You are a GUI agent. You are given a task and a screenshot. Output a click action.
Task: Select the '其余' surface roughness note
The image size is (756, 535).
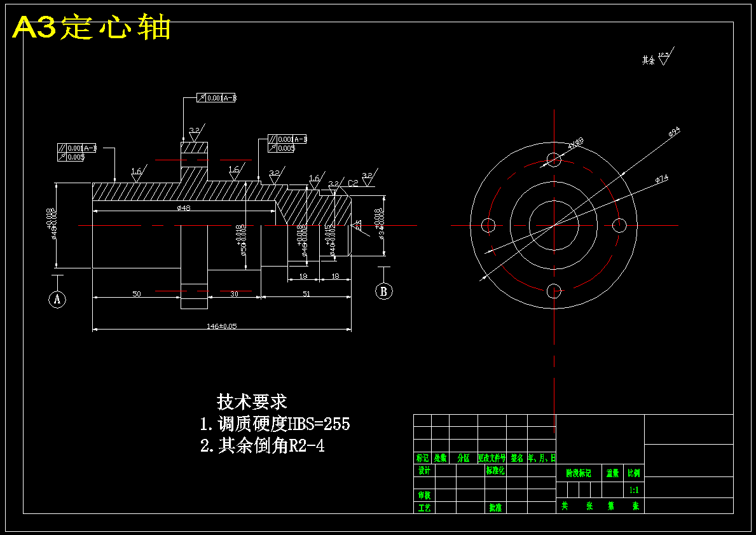(x=657, y=57)
